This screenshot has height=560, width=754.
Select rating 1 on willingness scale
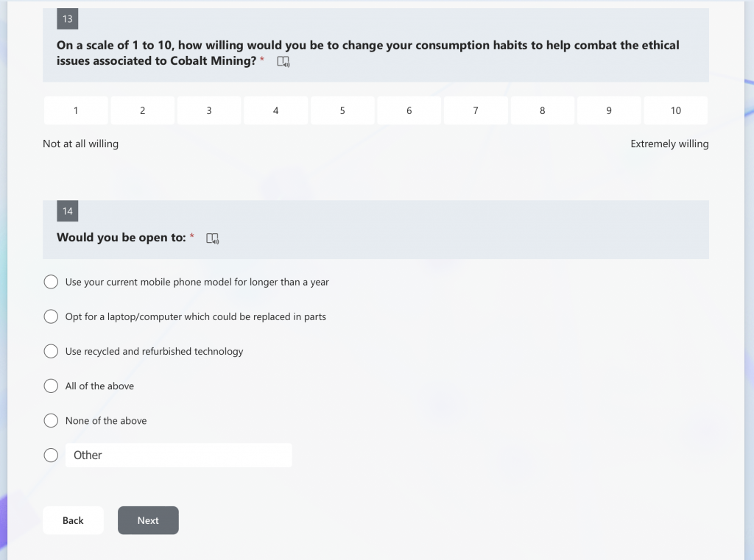click(x=76, y=110)
